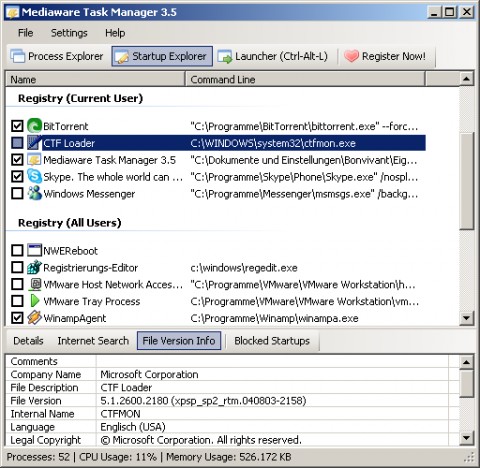Switch to the Details tab

click(x=28, y=341)
